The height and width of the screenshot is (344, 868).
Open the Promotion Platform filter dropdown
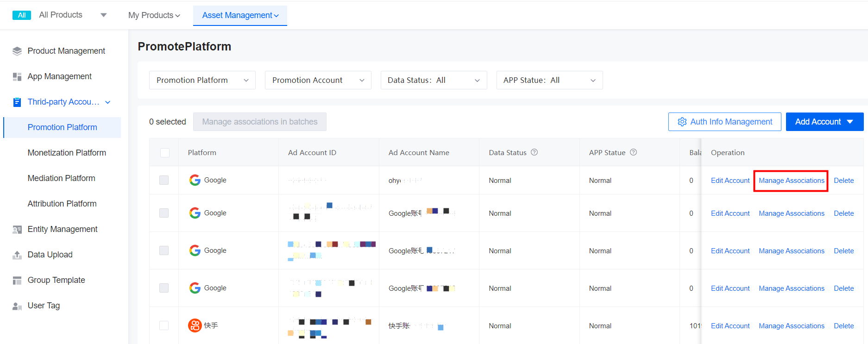[x=202, y=80]
